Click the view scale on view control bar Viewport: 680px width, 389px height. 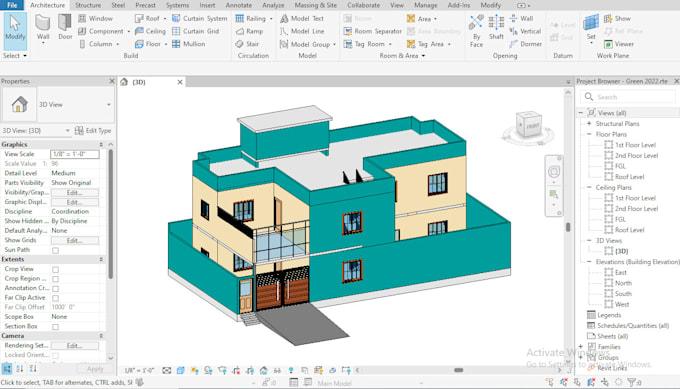click(x=139, y=370)
